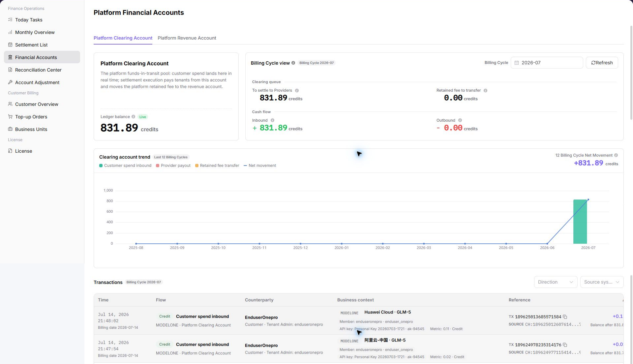Screen dimensions: 633x364
Task: Open Monthly Overview page
Action: 42,32
